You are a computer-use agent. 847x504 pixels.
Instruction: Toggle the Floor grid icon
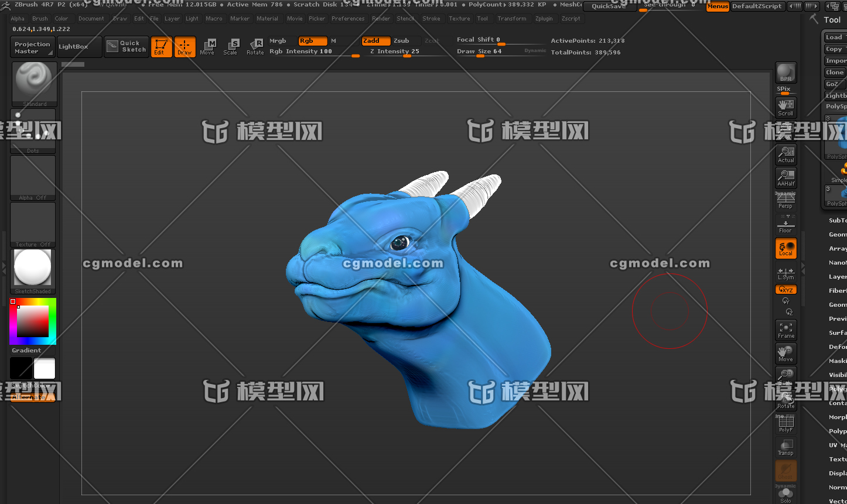(785, 223)
